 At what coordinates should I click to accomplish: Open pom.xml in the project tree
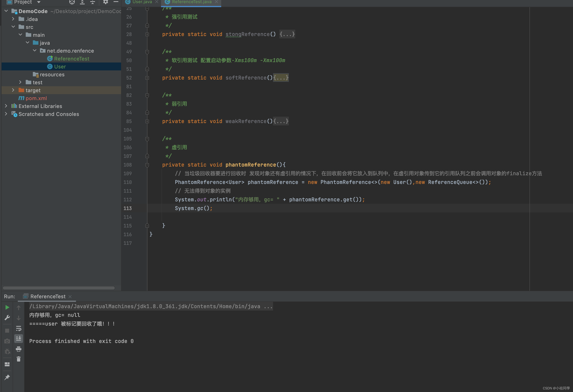tap(36, 98)
